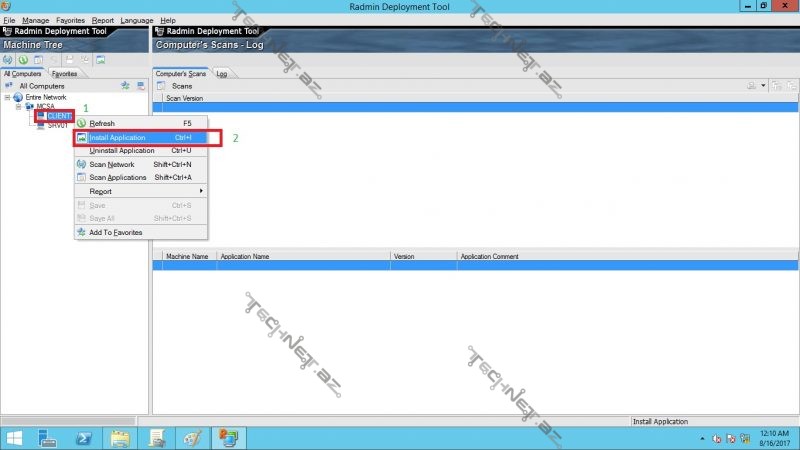Open the dropdown arrow in Scans toolbar
Viewport: 800px width, 450px height.
click(x=765, y=86)
